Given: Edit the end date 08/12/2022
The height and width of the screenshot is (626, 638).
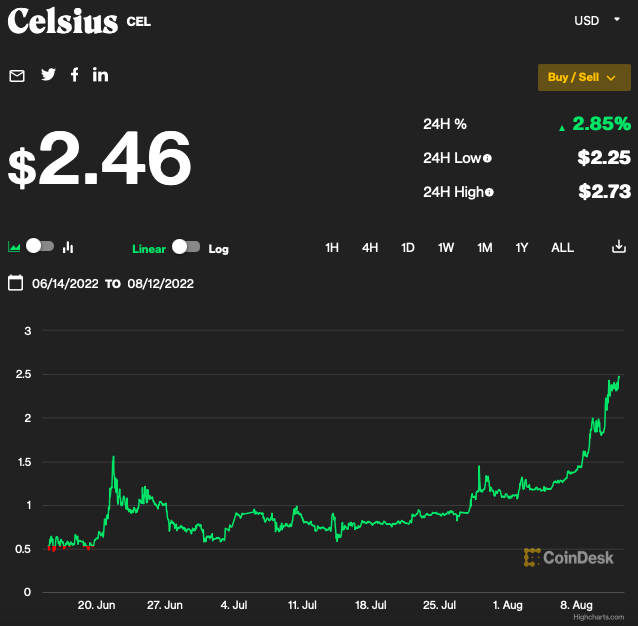Looking at the screenshot, I should 160,284.
